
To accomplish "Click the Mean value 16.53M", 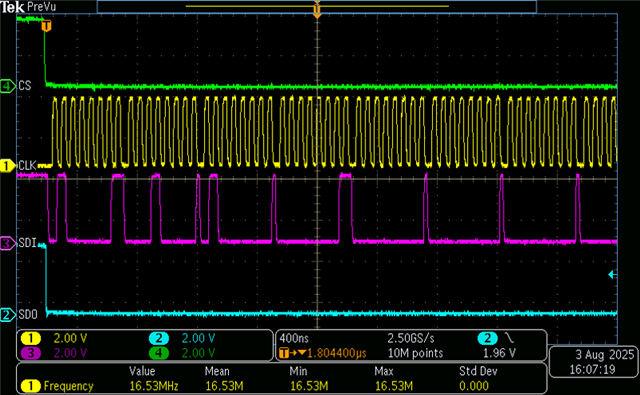I will (x=224, y=386).
